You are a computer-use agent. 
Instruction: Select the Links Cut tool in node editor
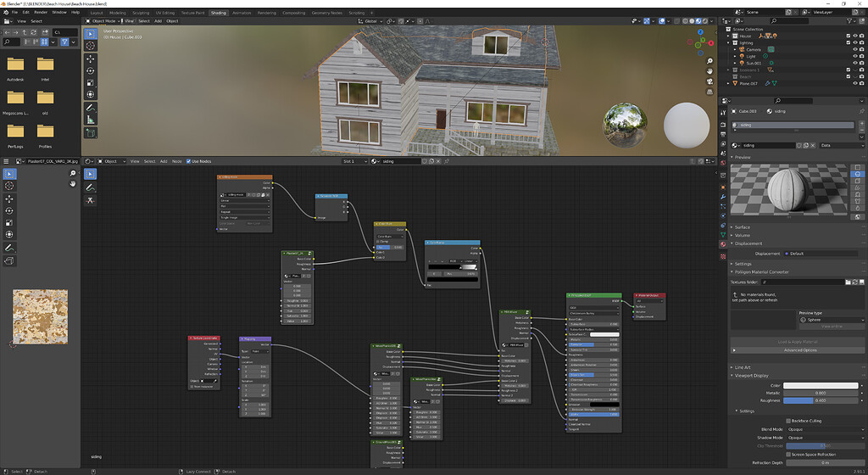point(90,200)
